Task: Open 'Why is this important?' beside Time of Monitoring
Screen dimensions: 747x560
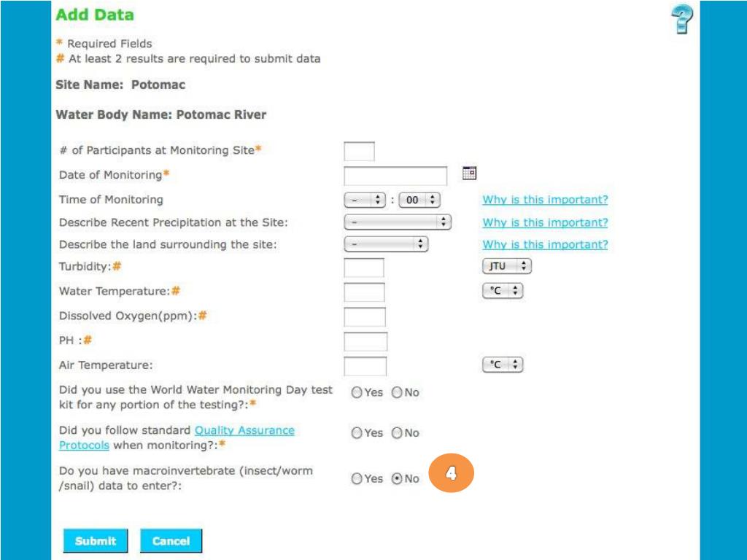Action: pyautogui.click(x=545, y=200)
